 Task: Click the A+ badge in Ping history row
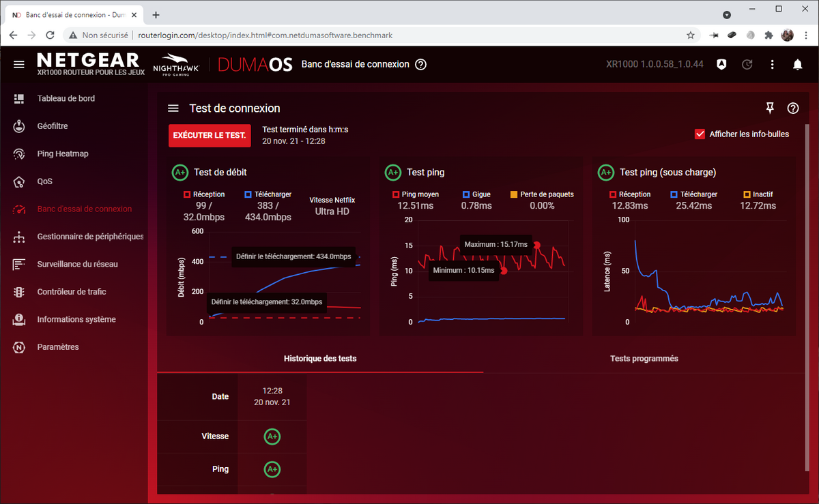tap(272, 469)
